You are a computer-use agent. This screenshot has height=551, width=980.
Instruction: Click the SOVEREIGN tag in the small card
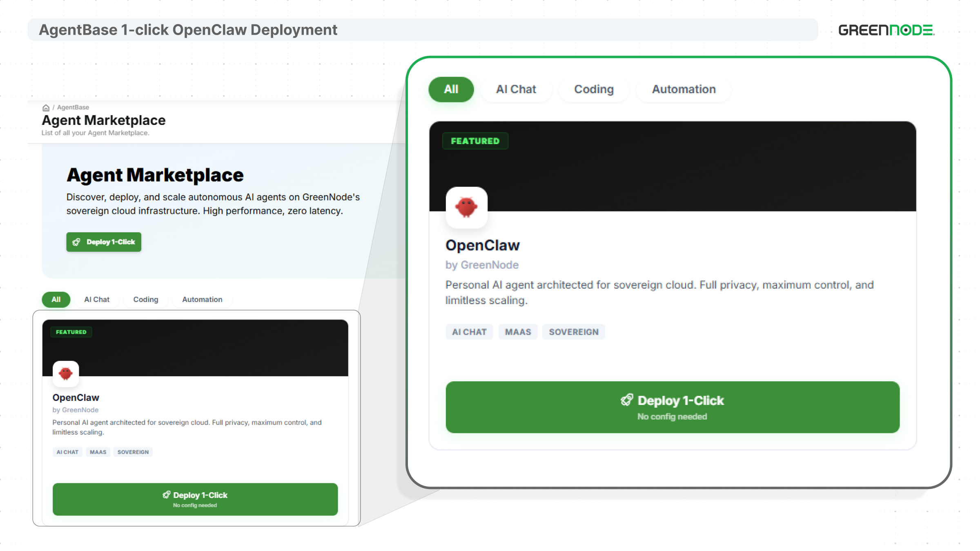point(133,452)
